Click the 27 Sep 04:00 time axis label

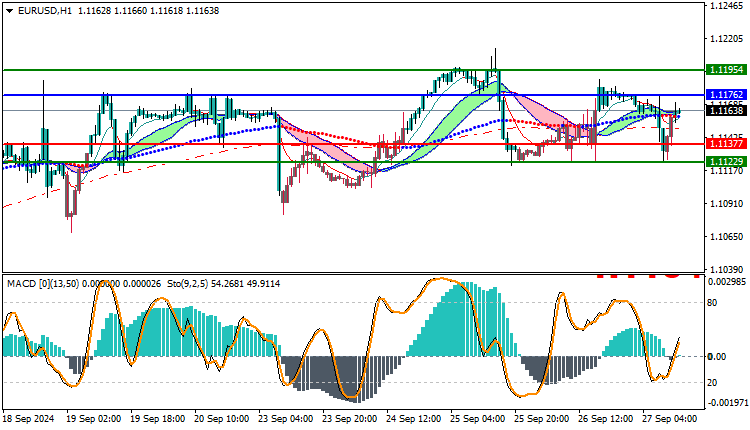click(x=670, y=419)
